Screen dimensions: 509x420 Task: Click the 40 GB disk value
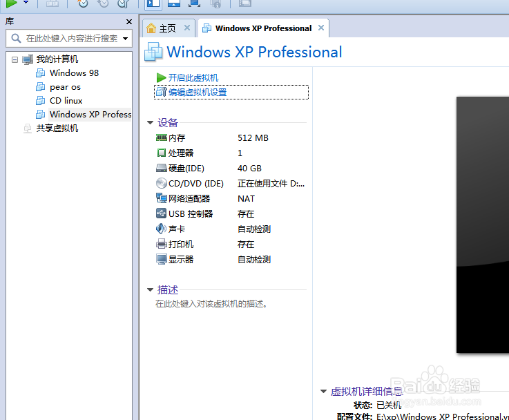(x=249, y=169)
